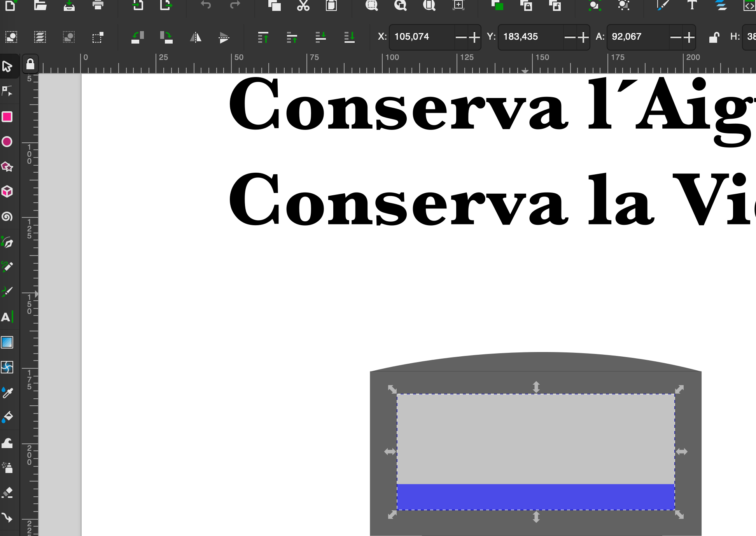Zoom to fit selection
Image resolution: width=756 pixels, height=536 pixels.
371,5
